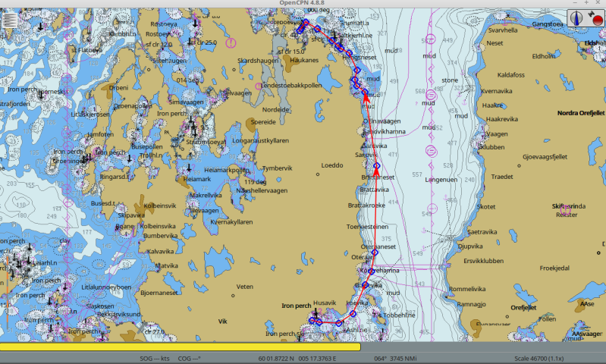Click the Kaldafoss place name
This screenshot has height=364, width=606.
pyautogui.click(x=510, y=75)
